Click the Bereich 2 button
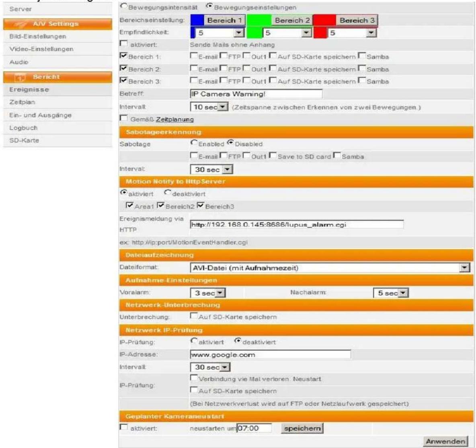 pyautogui.click(x=292, y=21)
